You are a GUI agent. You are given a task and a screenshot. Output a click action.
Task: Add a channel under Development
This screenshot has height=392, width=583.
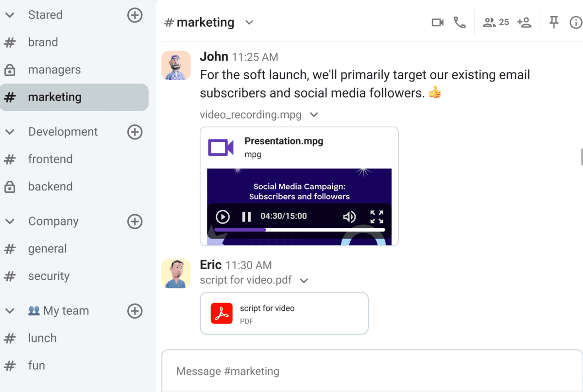tap(135, 132)
